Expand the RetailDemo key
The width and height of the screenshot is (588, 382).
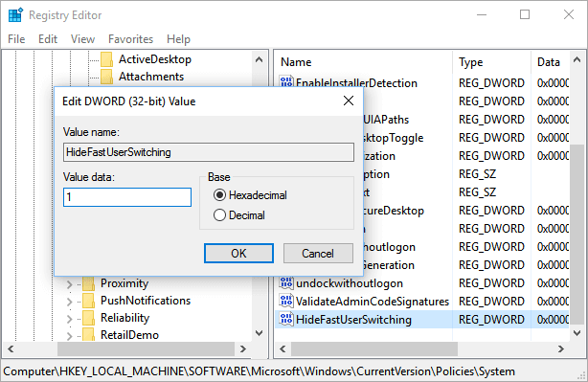[x=69, y=336]
